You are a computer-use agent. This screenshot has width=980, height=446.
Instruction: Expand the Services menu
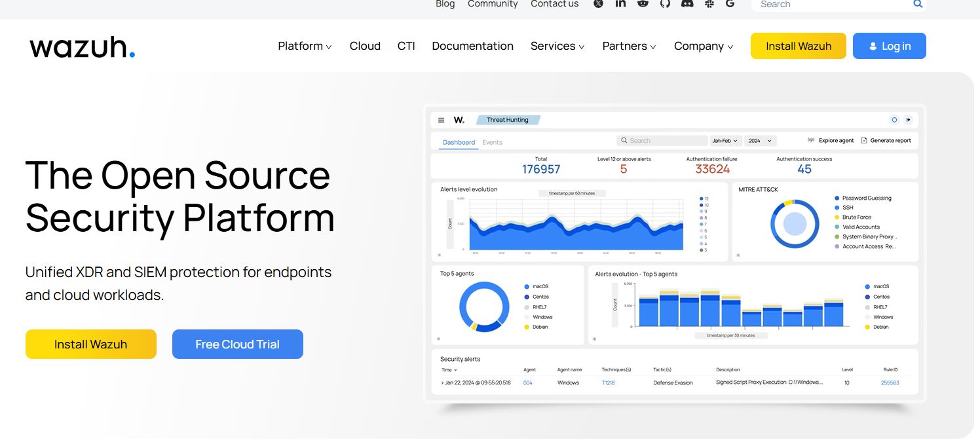click(x=557, y=46)
